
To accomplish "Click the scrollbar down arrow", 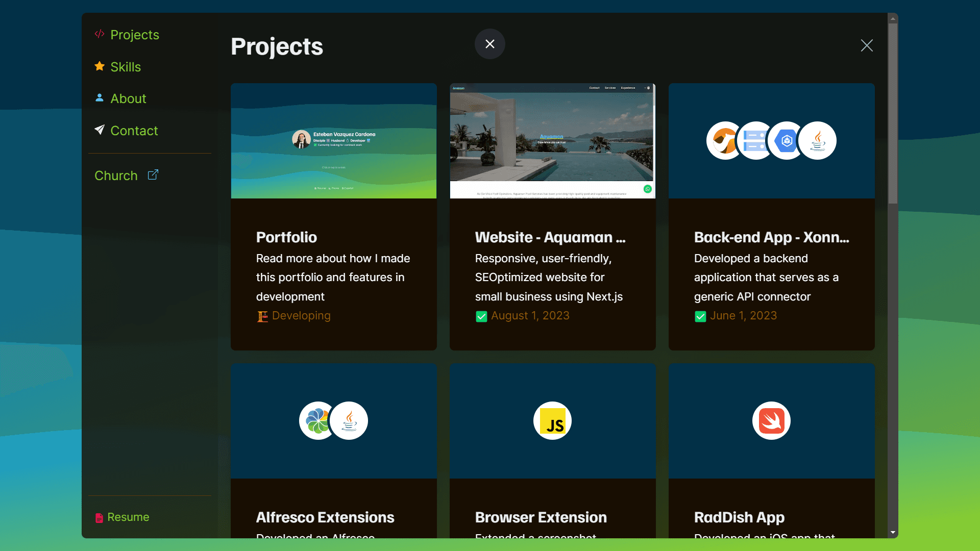I will coord(893,533).
